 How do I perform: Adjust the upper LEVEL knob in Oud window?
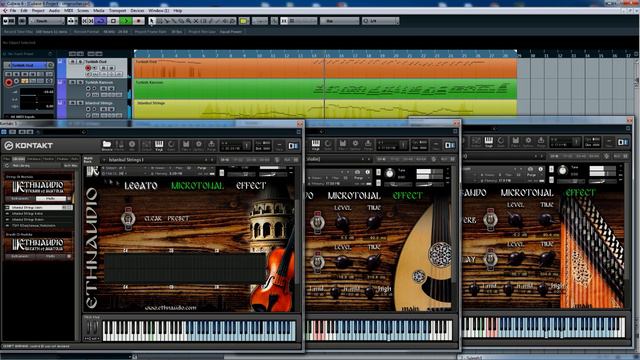(x=342, y=222)
